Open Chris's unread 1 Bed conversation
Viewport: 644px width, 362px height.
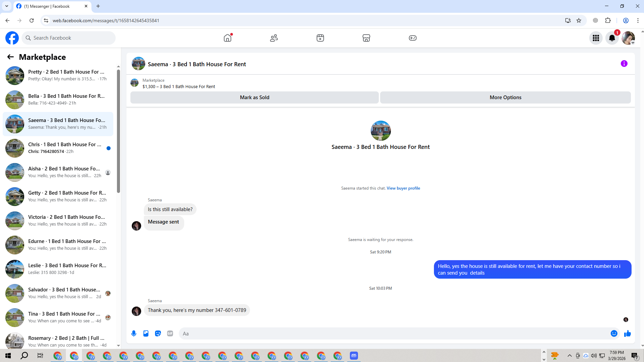(58, 148)
